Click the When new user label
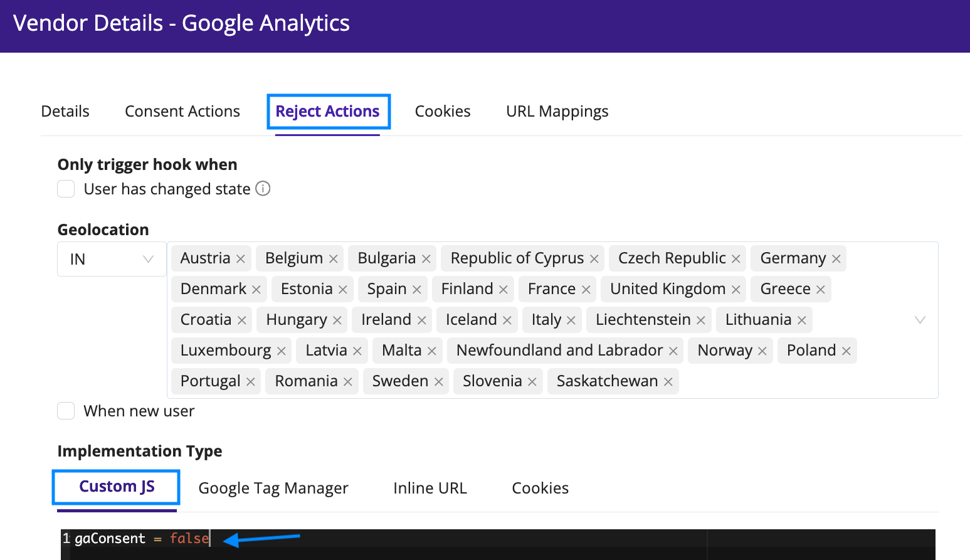Screen dimensions: 970x560 [139, 411]
